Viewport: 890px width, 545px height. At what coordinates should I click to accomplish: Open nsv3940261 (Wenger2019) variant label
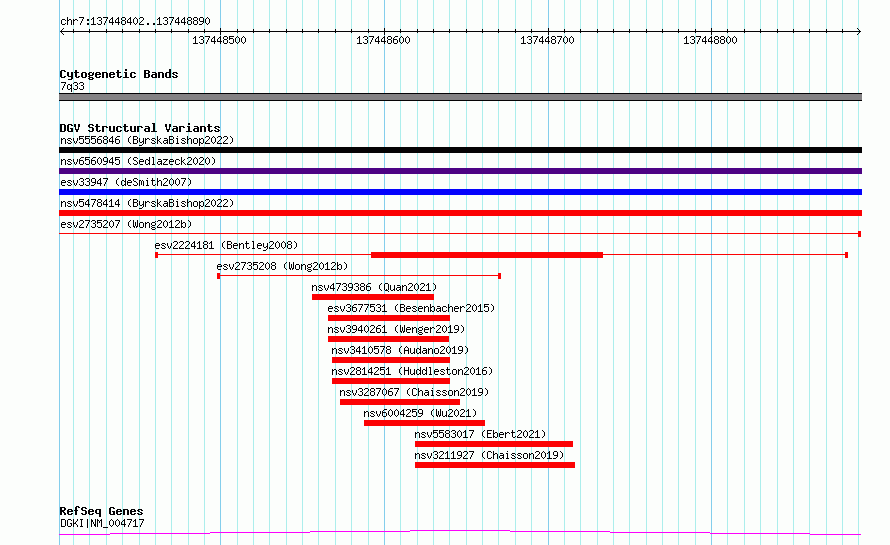tap(396, 329)
